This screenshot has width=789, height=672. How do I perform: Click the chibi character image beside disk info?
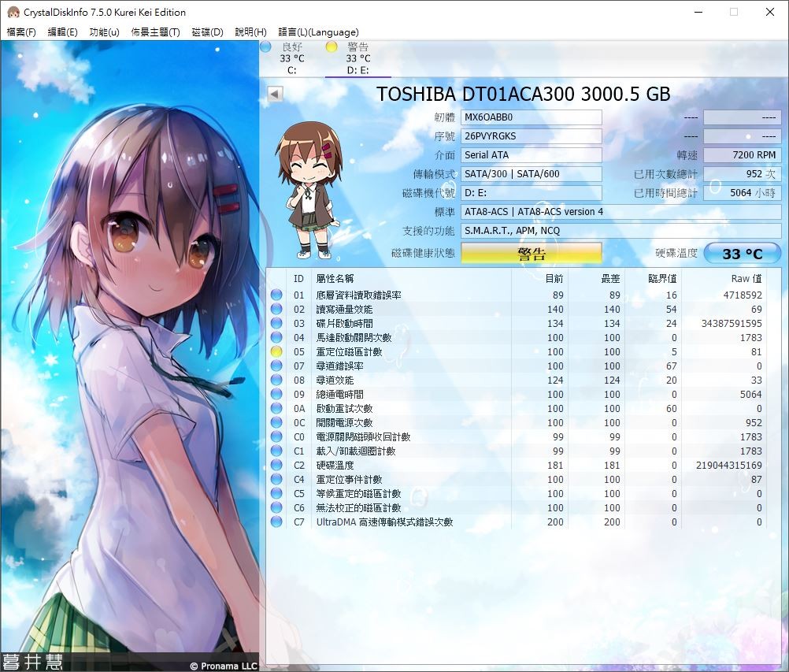[x=308, y=191]
